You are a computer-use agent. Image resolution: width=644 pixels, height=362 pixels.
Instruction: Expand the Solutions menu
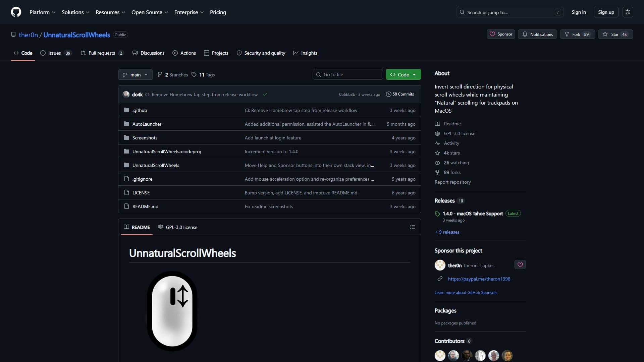[75, 12]
